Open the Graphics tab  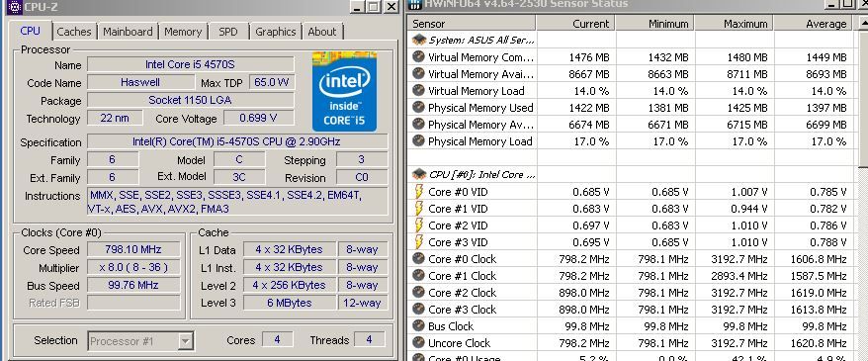coord(275,32)
